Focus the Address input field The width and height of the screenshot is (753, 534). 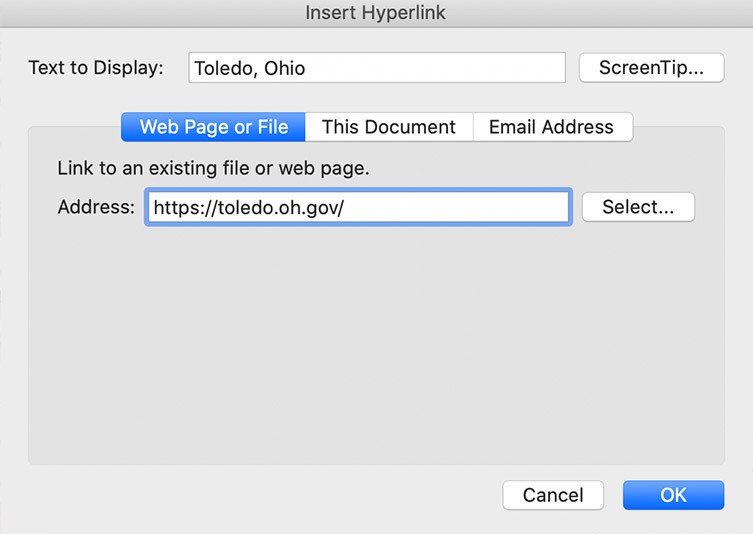[x=358, y=208]
